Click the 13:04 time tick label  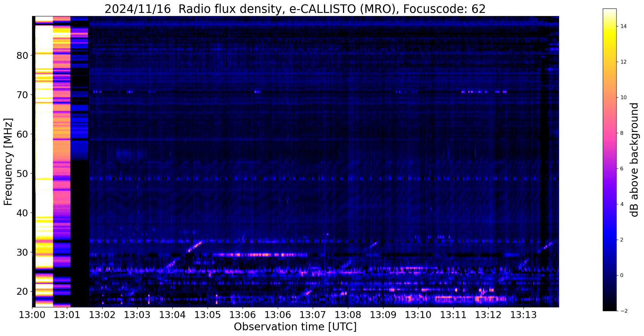[172, 315]
